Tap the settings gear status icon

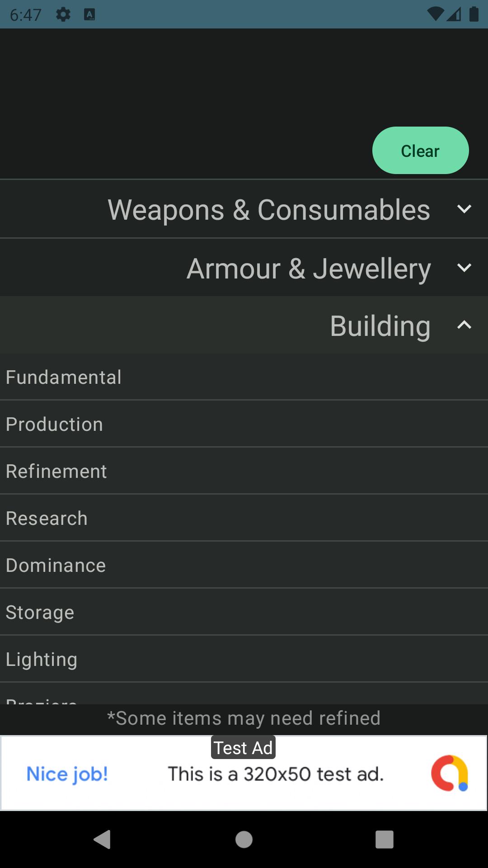pyautogui.click(x=63, y=15)
